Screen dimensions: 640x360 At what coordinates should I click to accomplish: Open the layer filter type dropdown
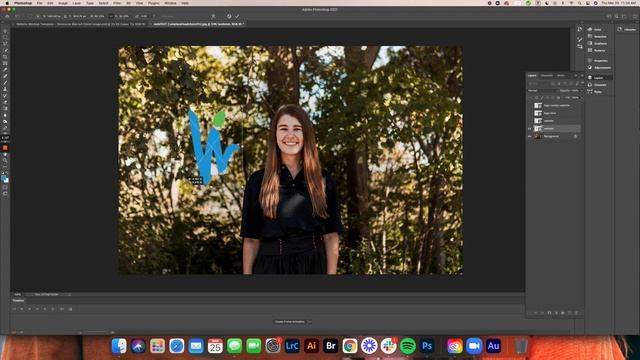[538, 84]
